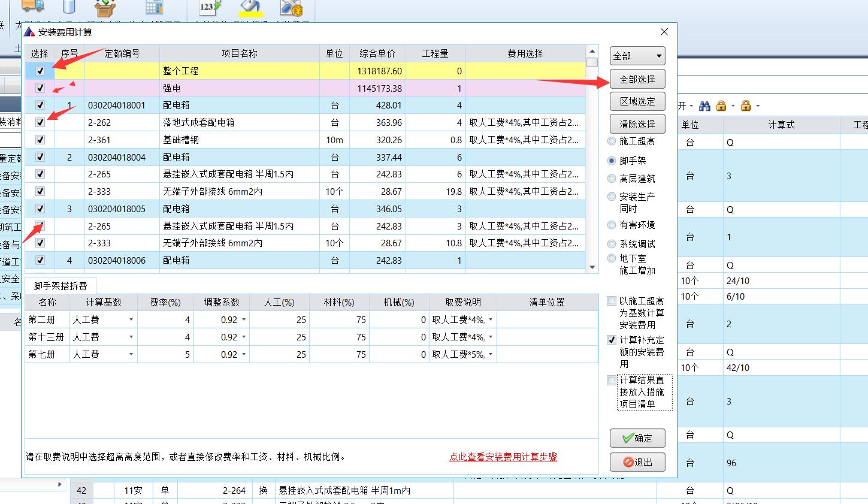
Task: Toggle the 强电 row checkbox
Action: 40,88
